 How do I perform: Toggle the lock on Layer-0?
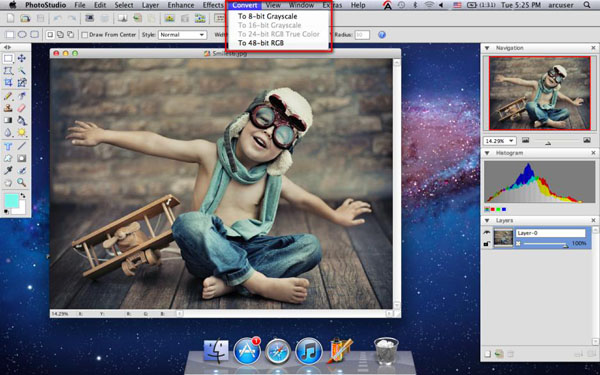(487, 243)
